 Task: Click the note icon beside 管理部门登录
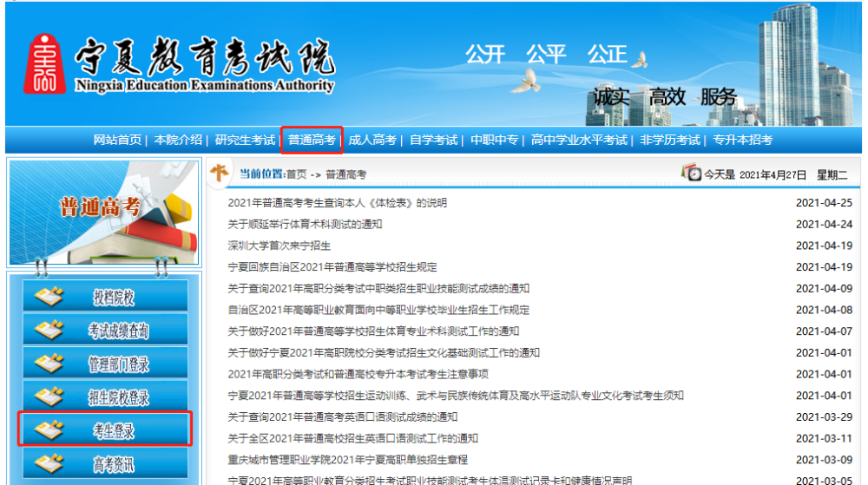[49, 364]
